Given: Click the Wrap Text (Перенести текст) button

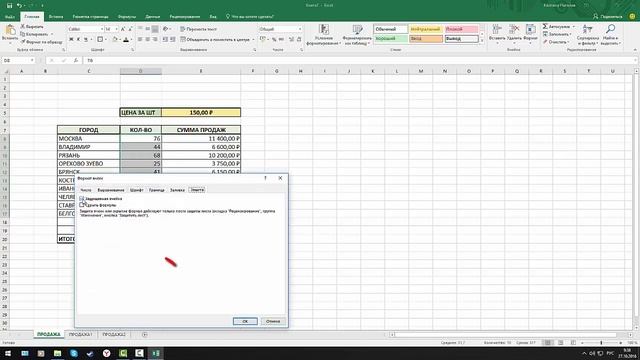Looking at the screenshot, I should click(x=198, y=29).
